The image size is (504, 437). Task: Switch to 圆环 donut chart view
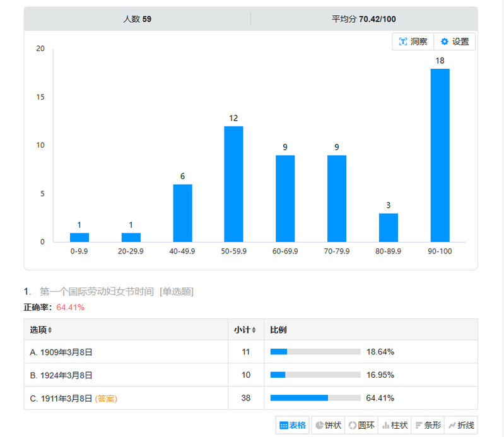point(361,426)
